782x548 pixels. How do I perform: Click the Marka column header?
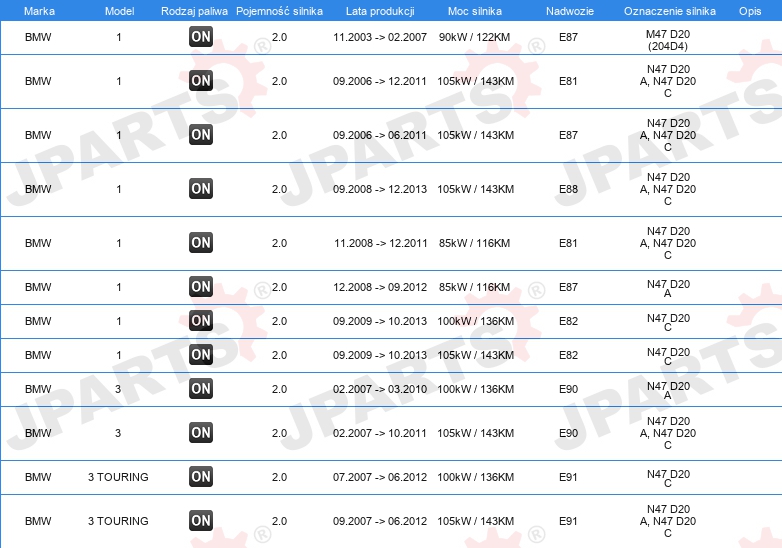click(x=39, y=11)
